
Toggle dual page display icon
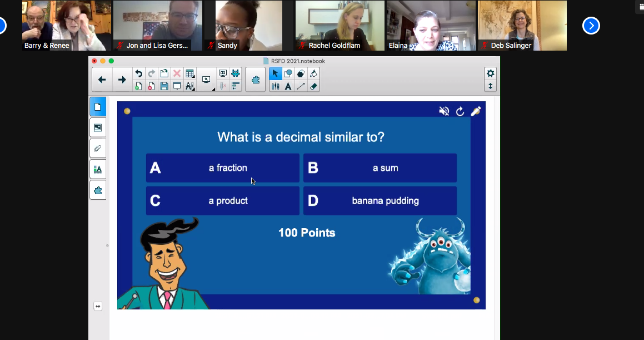(x=223, y=73)
